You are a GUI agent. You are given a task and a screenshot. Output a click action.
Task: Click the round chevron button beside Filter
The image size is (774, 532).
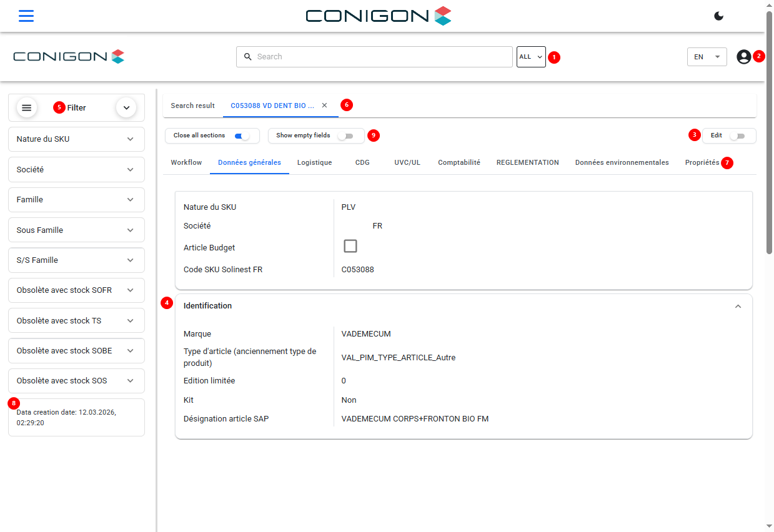(x=126, y=108)
